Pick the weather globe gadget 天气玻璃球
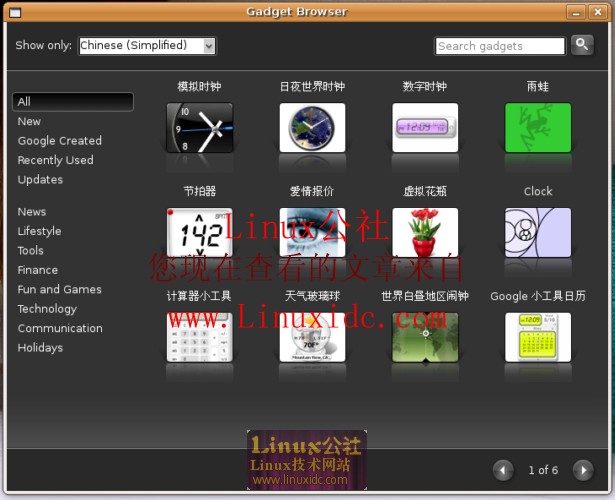Image resolution: width=615 pixels, height=500 pixels. (312, 337)
